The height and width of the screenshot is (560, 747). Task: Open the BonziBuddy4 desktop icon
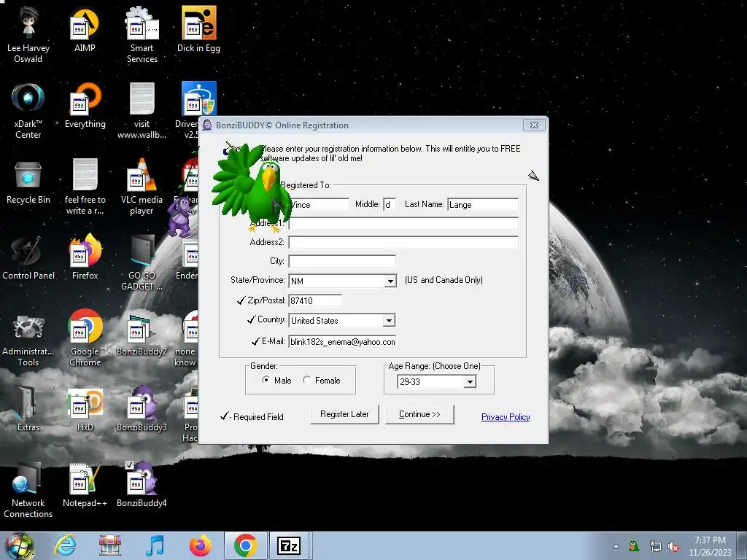pyautogui.click(x=142, y=485)
